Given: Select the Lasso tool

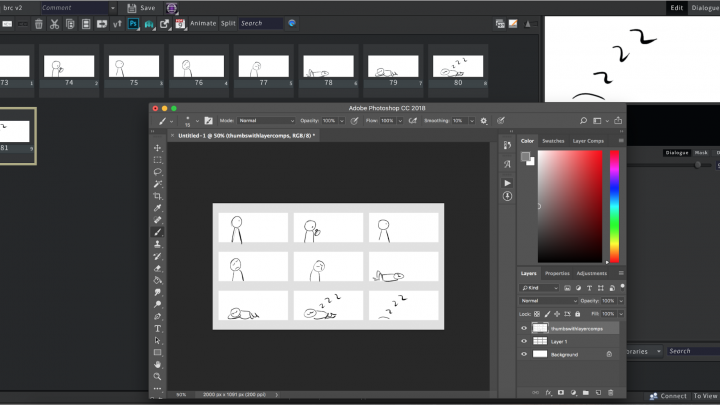Looking at the screenshot, I should click(x=158, y=172).
